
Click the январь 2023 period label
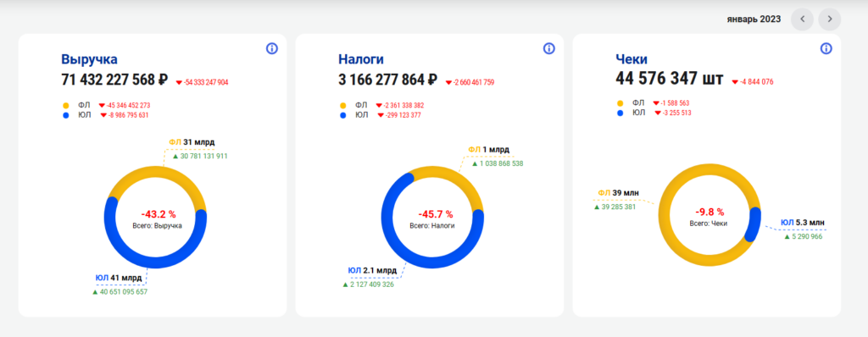(754, 19)
